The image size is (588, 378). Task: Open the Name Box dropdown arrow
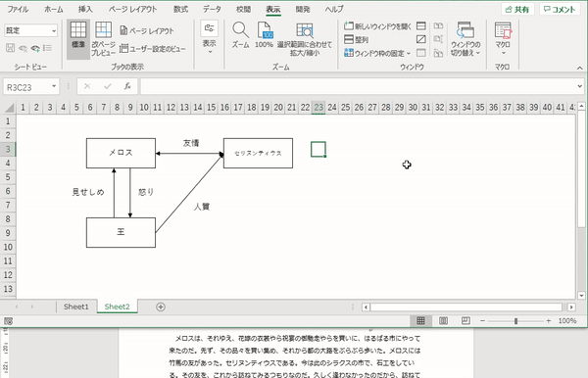(54, 86)
